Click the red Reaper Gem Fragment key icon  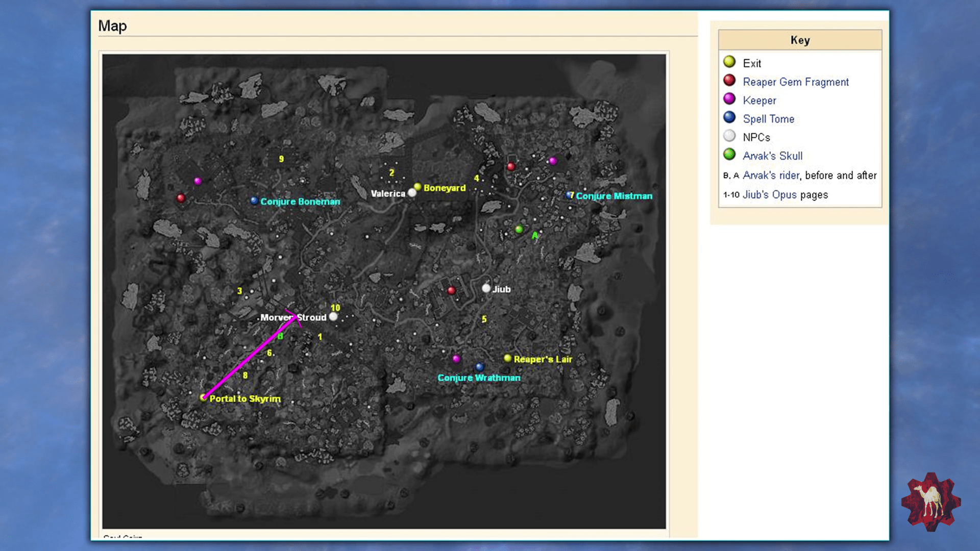coord(729,80)
